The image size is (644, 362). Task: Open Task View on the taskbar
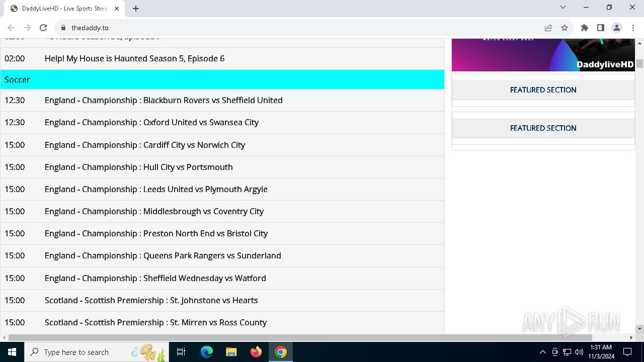[x=181, y=352]
